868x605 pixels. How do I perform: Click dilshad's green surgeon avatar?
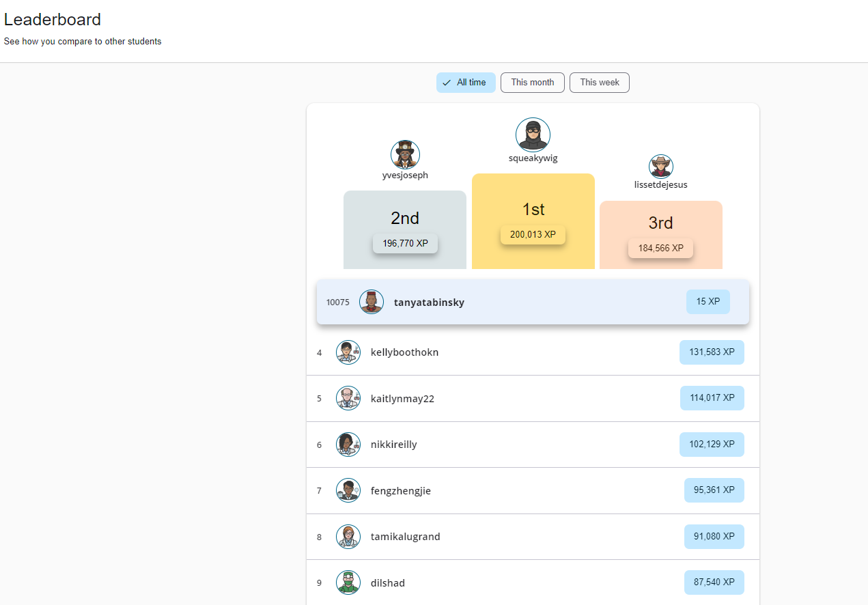click(348, 582)
